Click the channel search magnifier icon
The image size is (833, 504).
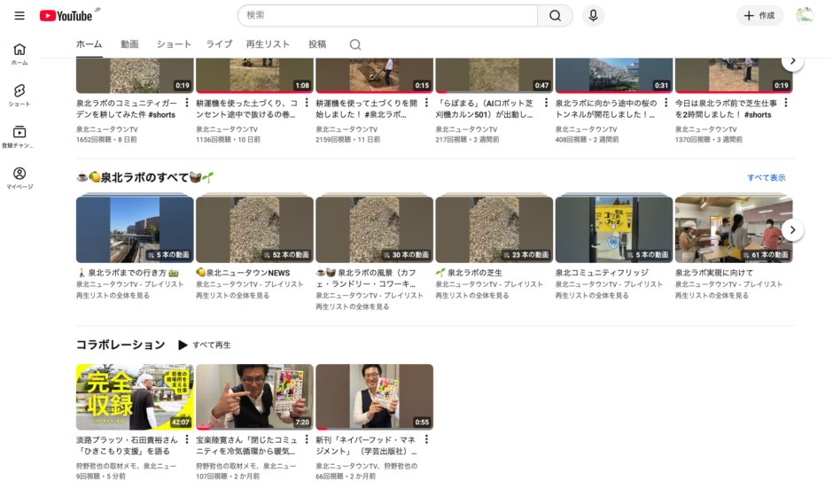(x=354, y=44)
